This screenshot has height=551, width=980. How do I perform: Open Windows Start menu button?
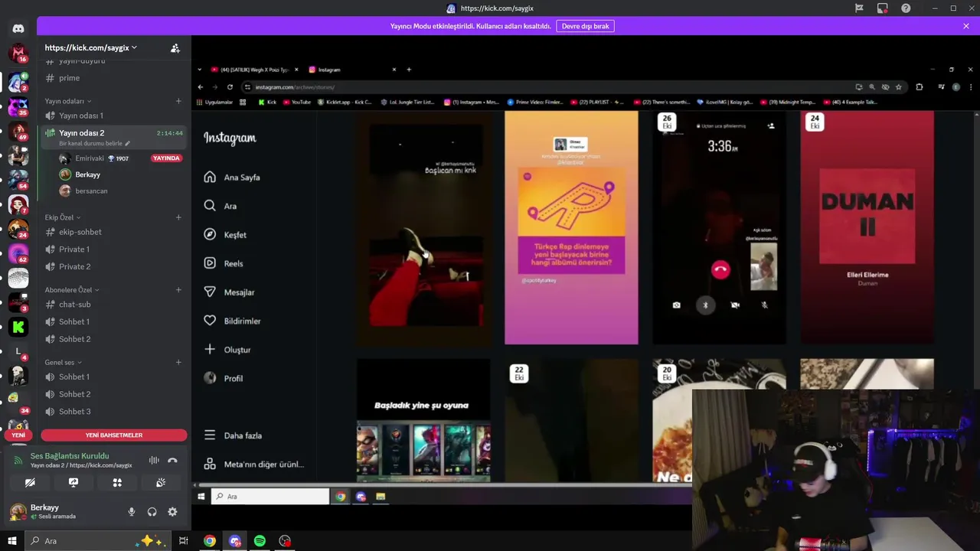pyautogui.click(x=12, y=541)
